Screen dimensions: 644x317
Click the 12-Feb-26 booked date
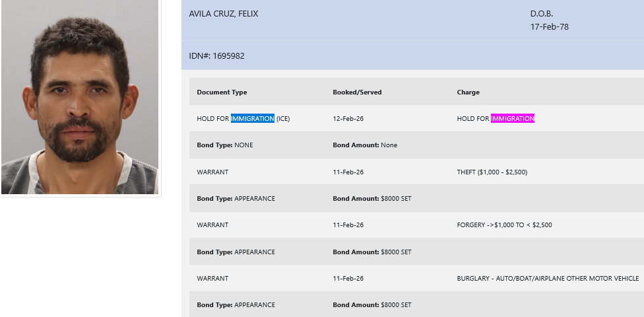tap(348, 119)
